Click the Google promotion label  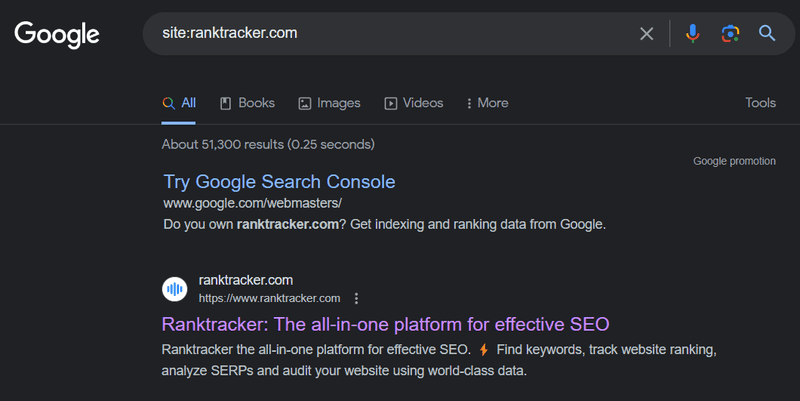pyautogui.click(x=734, y=161)
